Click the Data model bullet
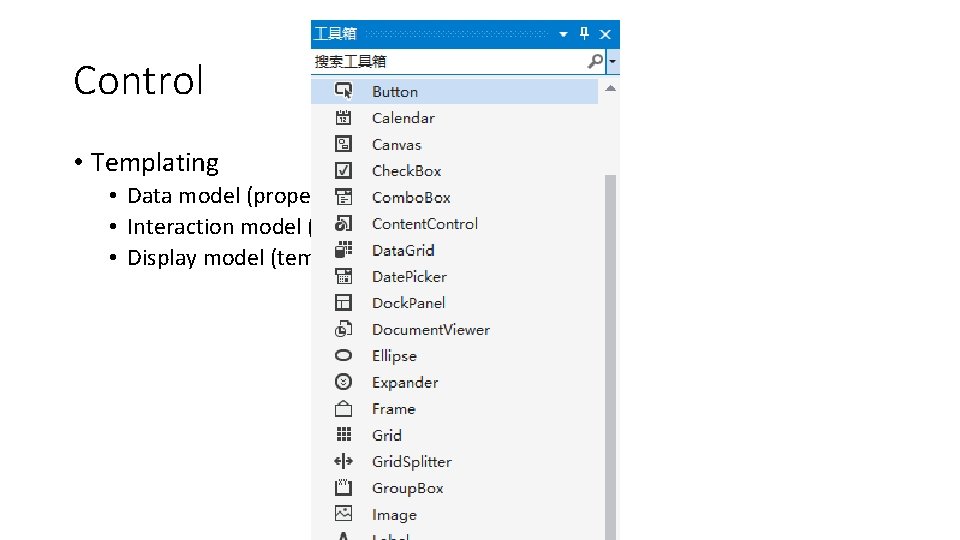960x540 pixels. pyautogui.click(x=219, y=196)
